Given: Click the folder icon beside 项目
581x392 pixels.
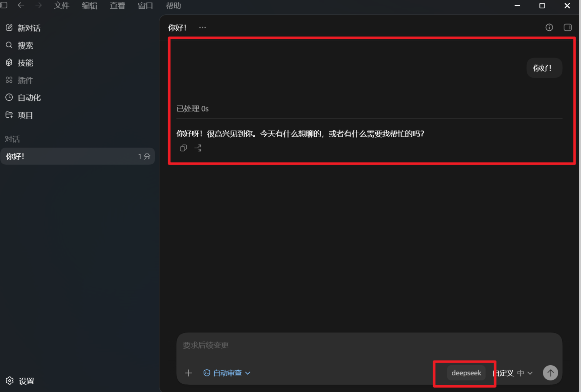Looking at the screenshot, I should tap(9, 115).
